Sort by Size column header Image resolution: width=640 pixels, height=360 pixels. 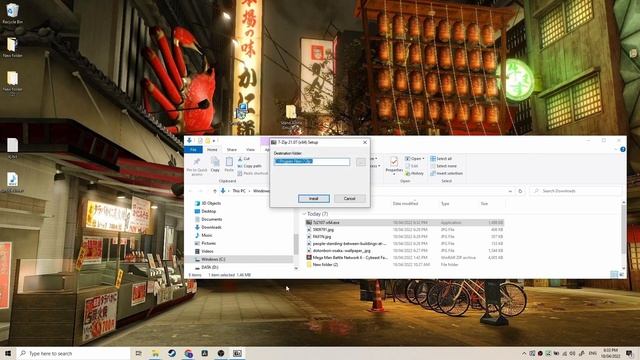484,203
